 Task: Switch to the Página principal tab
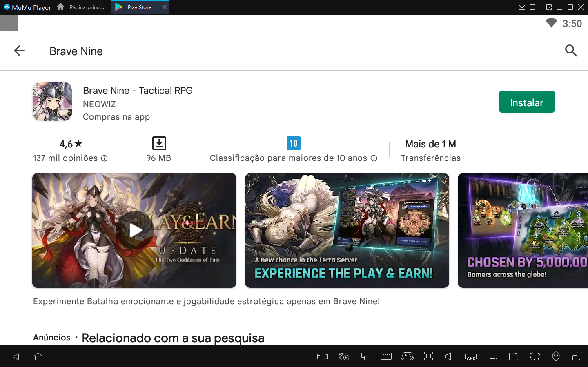coord(81,7)
